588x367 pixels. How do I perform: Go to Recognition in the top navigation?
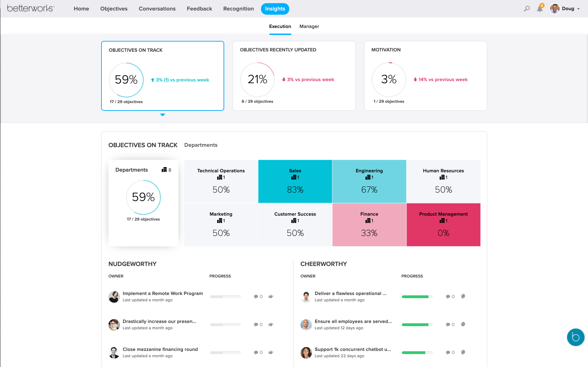[239, 9]
